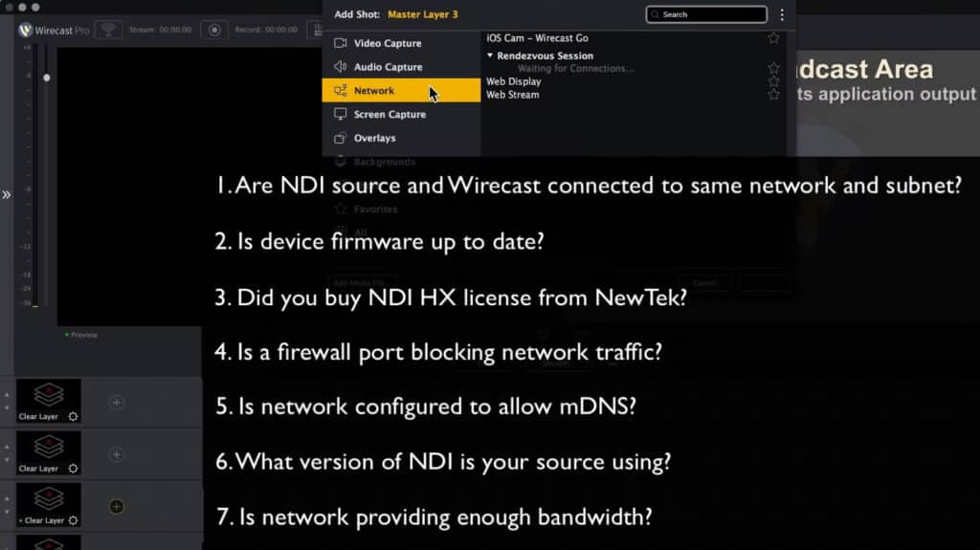The width and height of the screenshot is (980, 550).
Task: Move first layer up with arrow
Action: 8,394
